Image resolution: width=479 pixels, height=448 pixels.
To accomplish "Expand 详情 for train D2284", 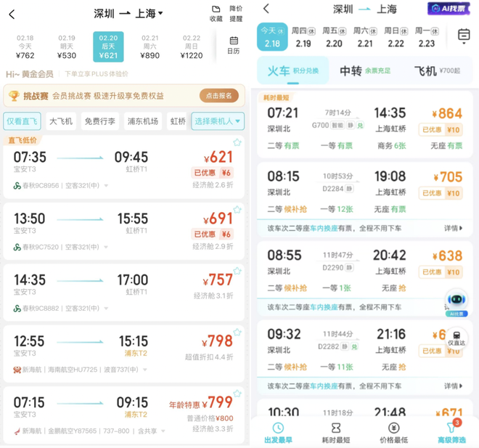I will click(x=454, y=228).
